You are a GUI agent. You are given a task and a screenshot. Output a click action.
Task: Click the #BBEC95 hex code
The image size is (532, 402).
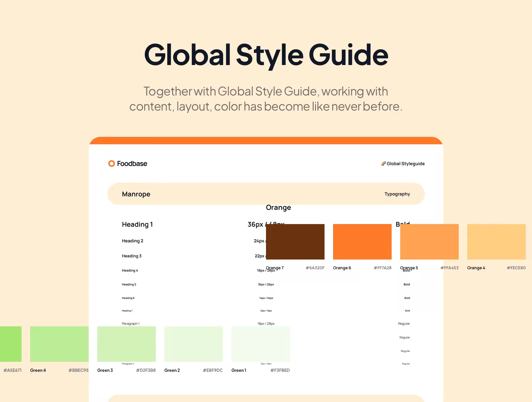pos(79,370)
